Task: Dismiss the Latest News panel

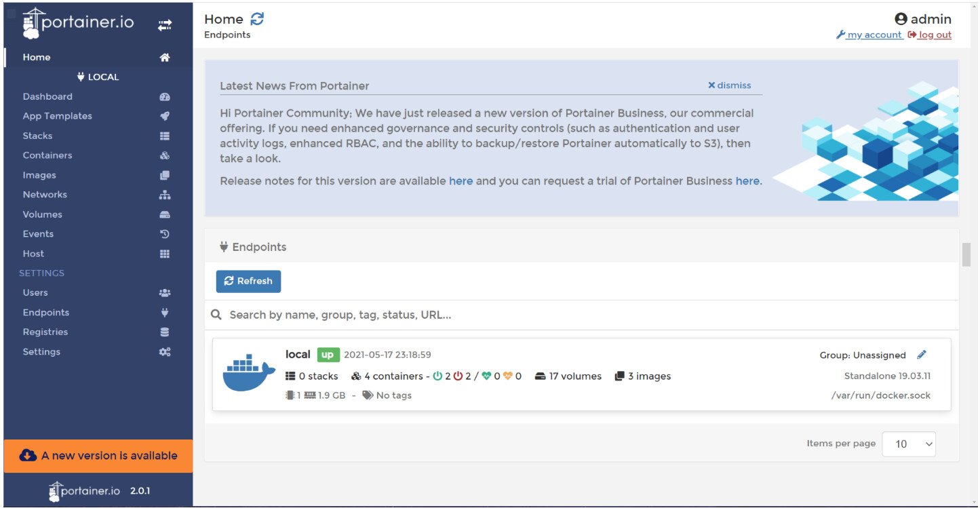Action: pyautogui.click(x=730, y=85)
